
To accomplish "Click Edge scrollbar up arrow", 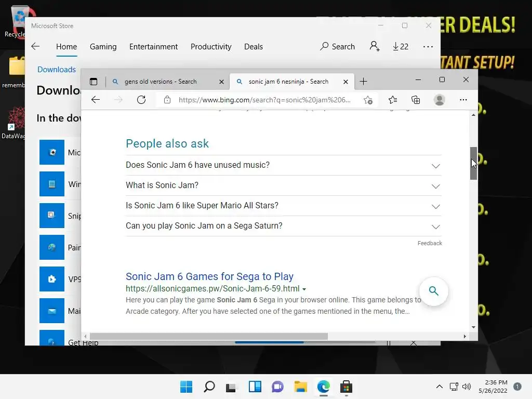I will pyautogui.click(x=473, y=115).
